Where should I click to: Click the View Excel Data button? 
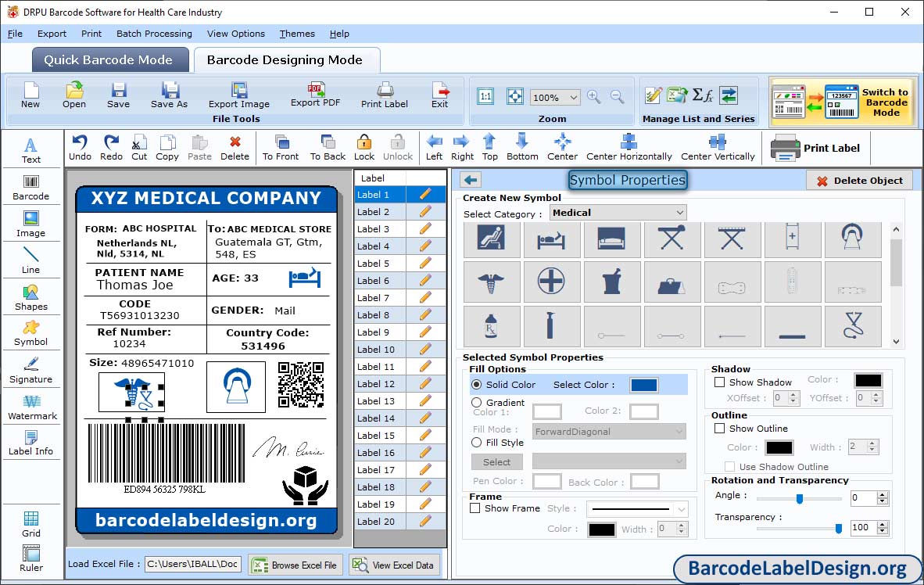pos(394,565)
